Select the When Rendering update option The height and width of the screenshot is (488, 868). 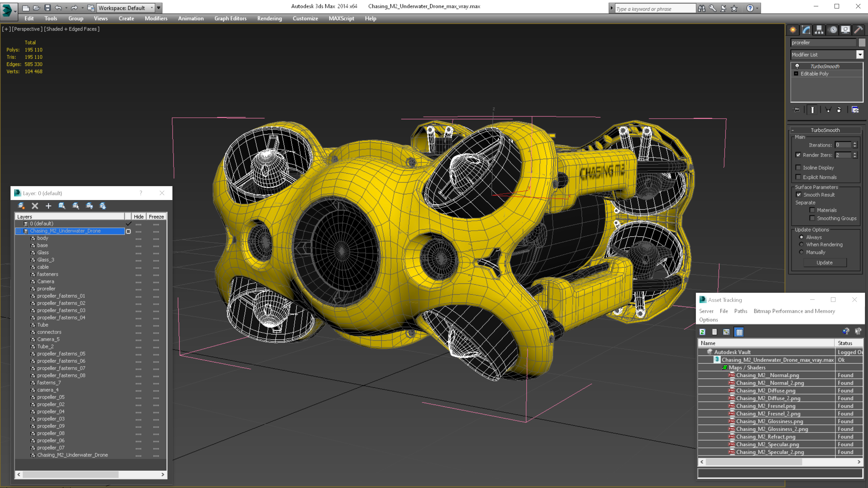pos(802,245)
